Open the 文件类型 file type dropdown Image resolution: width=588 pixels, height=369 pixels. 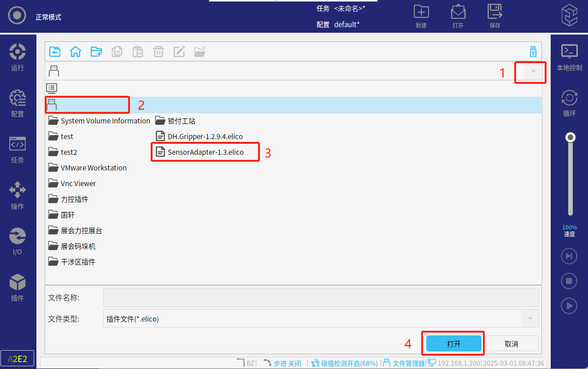(529, 318)
